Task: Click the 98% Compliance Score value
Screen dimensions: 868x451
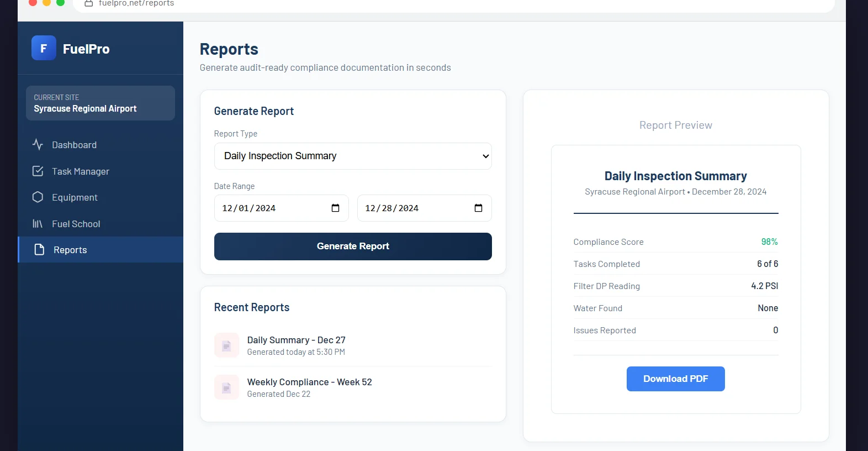Action: [x=769, y=242]
